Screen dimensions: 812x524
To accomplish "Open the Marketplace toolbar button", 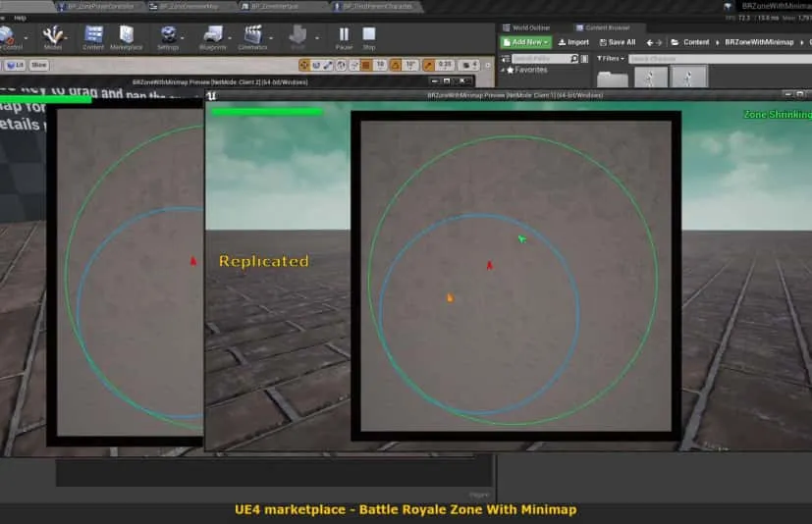I will point(127,38).
